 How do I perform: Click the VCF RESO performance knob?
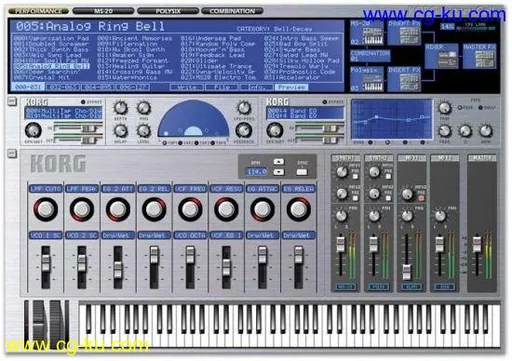[226, 209]
